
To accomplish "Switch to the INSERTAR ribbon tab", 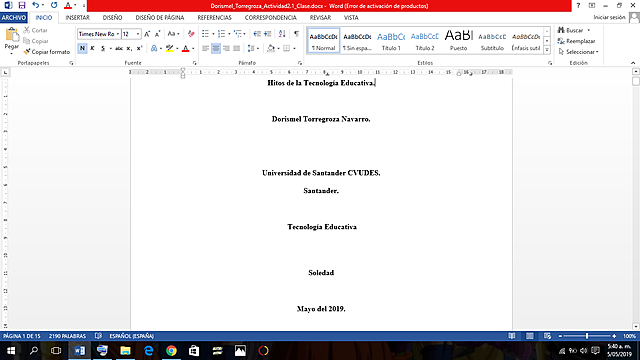I will click(x=78, y=18).
